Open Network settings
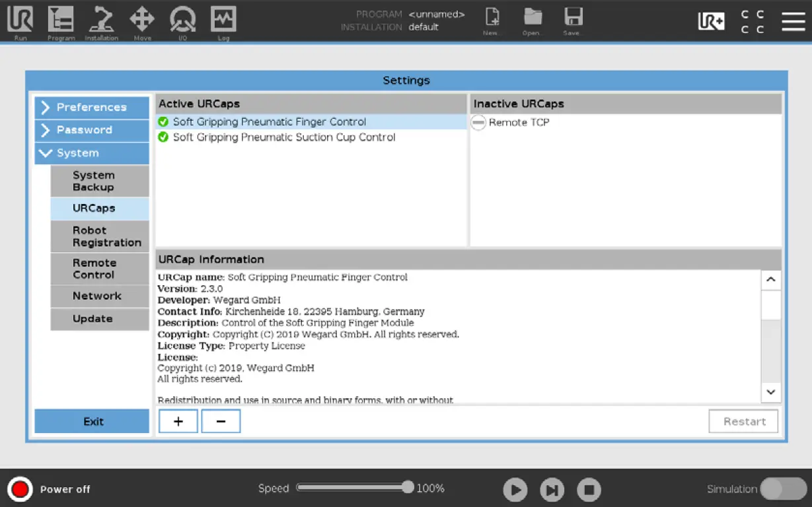This screenshot has width=812, height=507. (100, 296)
